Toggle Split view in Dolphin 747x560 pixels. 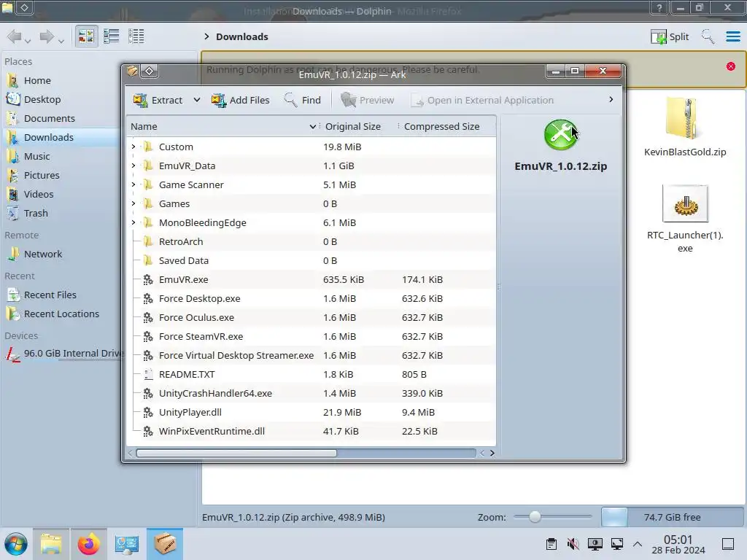click(x=670, y=36)
